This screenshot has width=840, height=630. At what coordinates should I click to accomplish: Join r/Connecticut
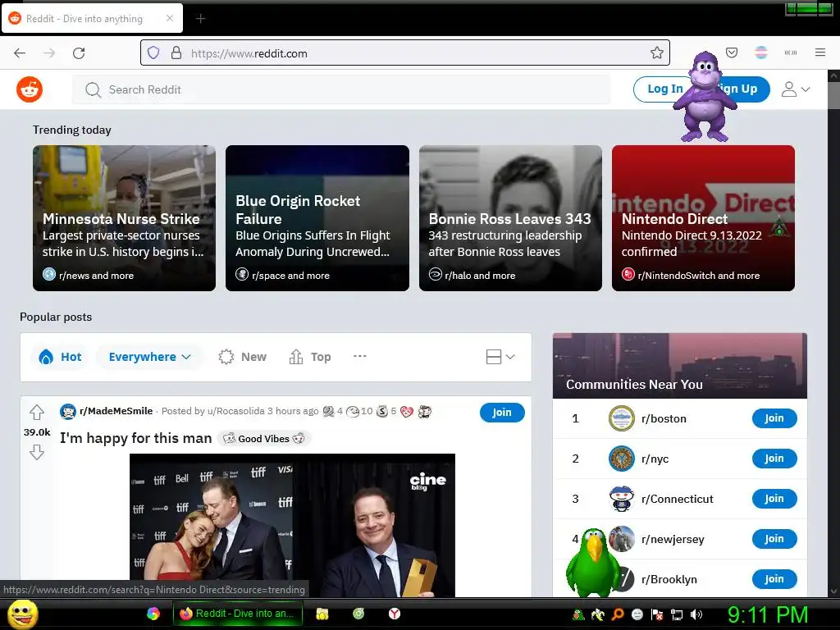click(x=774, y=499)
